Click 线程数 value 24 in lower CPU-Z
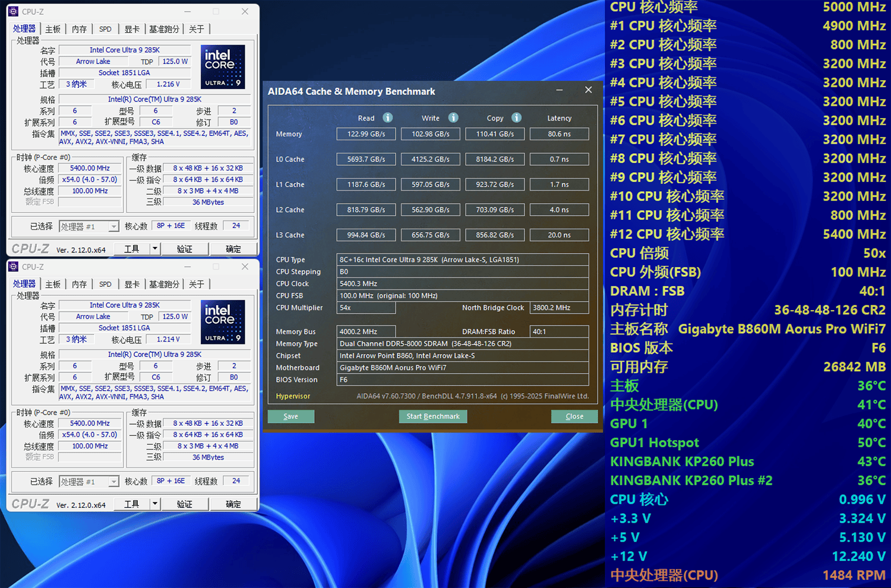 pyautogui.click(x=236, y=481)
